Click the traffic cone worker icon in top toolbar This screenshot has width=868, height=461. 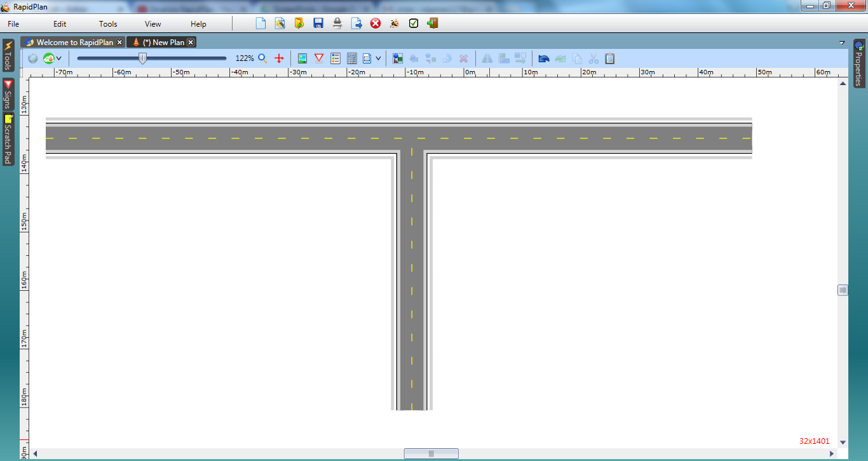point(395,23)
